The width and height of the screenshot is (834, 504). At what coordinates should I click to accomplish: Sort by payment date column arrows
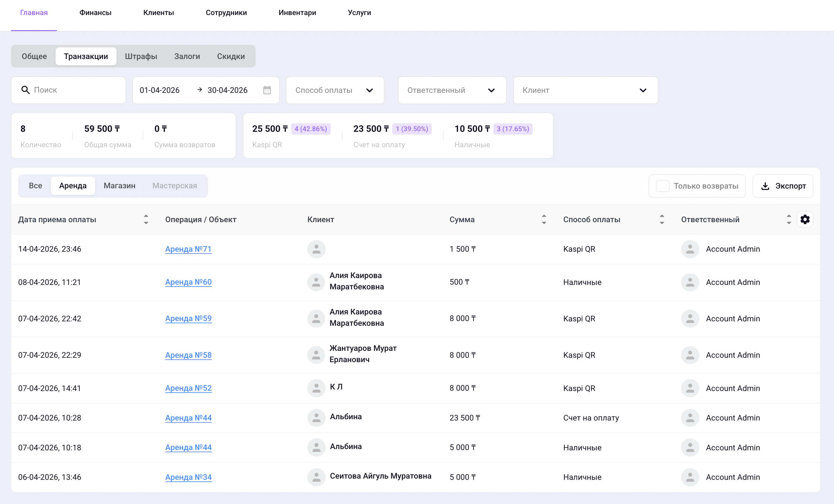[x=146, y=220]
